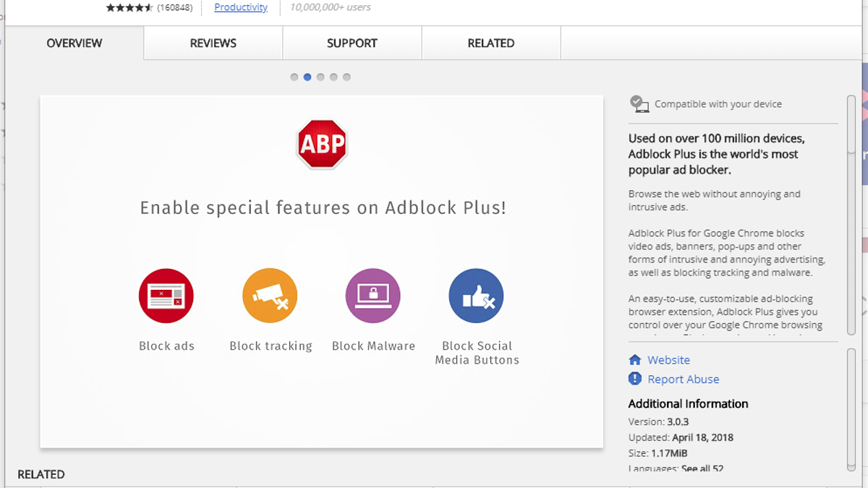The height and width of the screenshot is (488, 868).
Task: Click the Enable special features headline
Action: click(x=323, y=207)
